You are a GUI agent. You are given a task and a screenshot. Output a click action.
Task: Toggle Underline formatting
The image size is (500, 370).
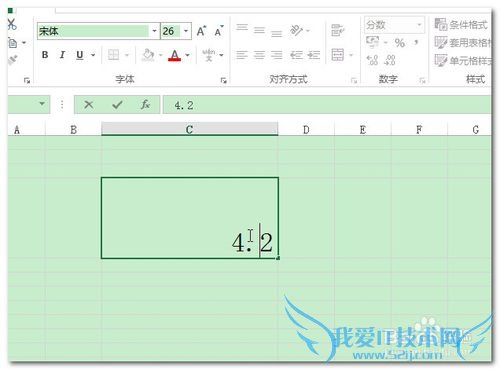pyautogui.click(x=80, y=55)
